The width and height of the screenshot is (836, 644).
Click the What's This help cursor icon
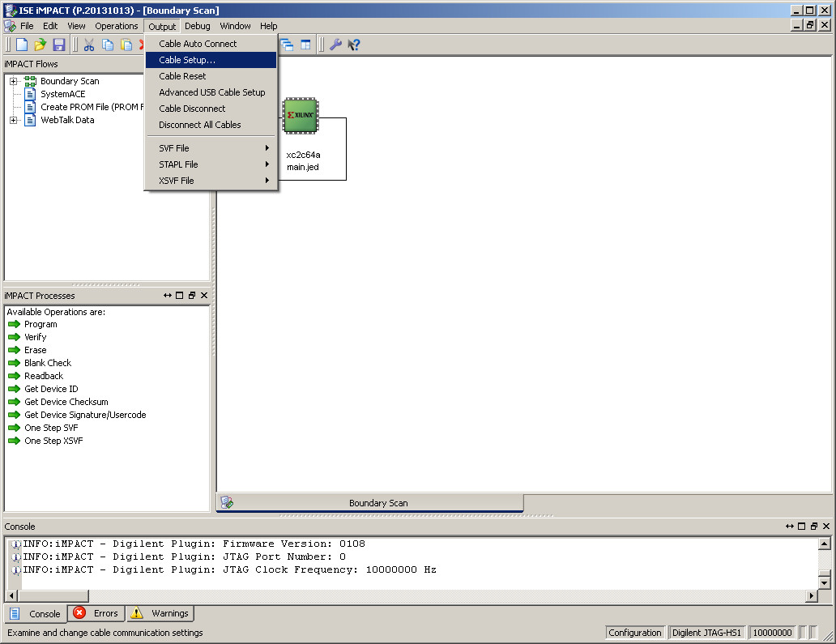click(x=353, y=45)
